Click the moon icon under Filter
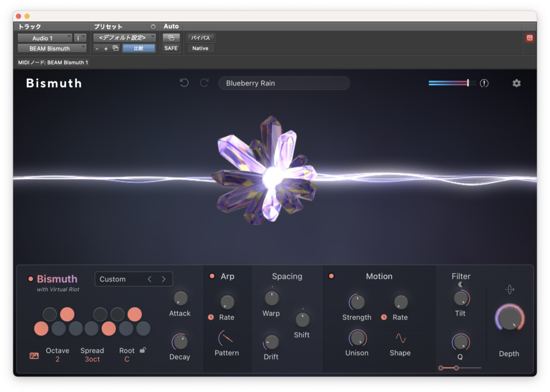The image size is (550, 392). point(460,285)
